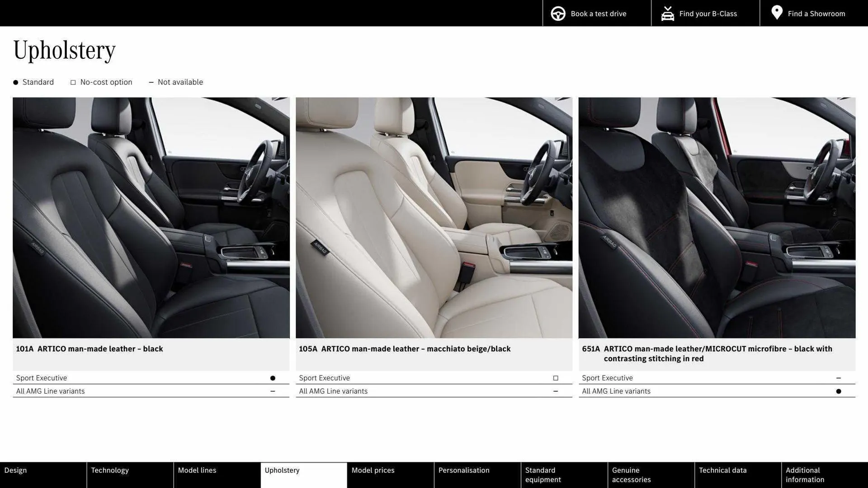Viewport: 868px width, 488px height.
Task: Click the dash marker for AMG Line under 101A
Action: (273, 391)
